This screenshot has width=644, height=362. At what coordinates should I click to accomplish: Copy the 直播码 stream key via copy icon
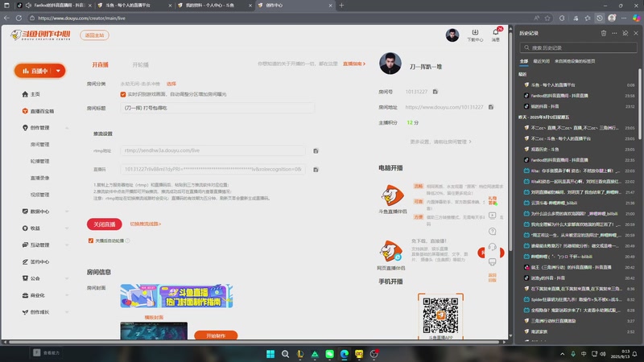pyautogui.click(x=316, y=170)
